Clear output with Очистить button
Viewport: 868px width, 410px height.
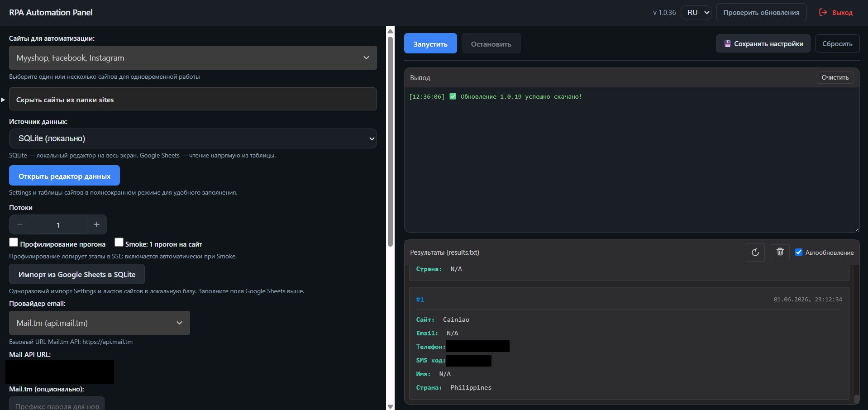pos(835,77)
